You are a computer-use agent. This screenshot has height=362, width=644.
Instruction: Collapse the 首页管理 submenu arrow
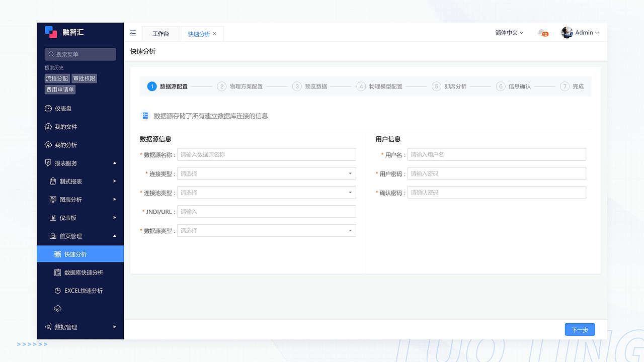(x=115, y=236)
